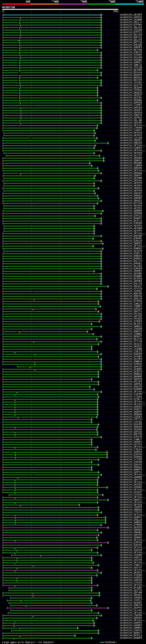
Task: Click hit label UniRef100_P87262
Action: tap(131, 314)
